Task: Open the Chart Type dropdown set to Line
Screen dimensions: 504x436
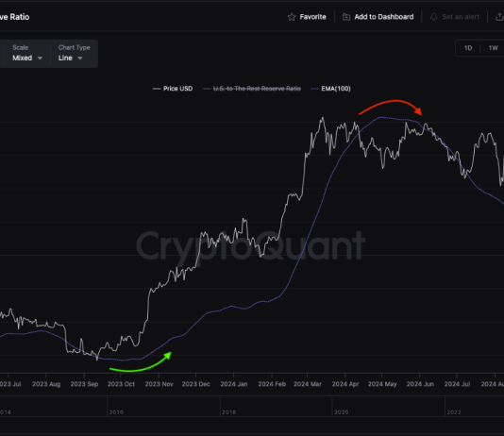Action: click(x=74, y=54)
